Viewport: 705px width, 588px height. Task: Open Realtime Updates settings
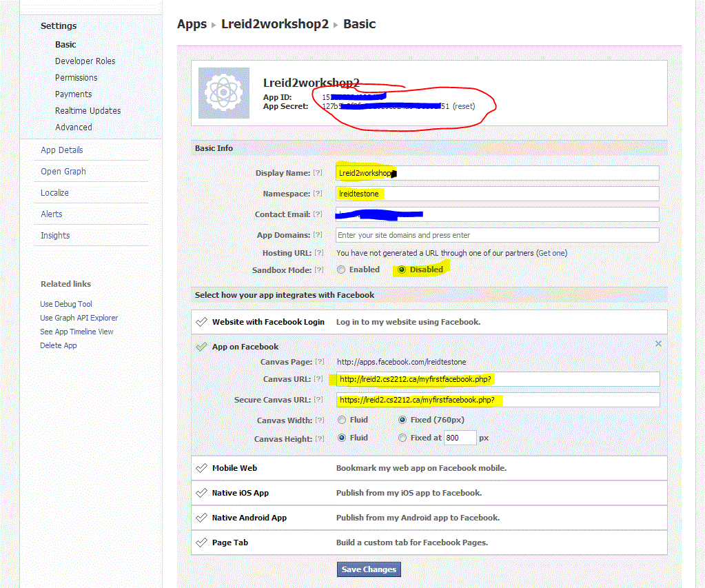88,111
